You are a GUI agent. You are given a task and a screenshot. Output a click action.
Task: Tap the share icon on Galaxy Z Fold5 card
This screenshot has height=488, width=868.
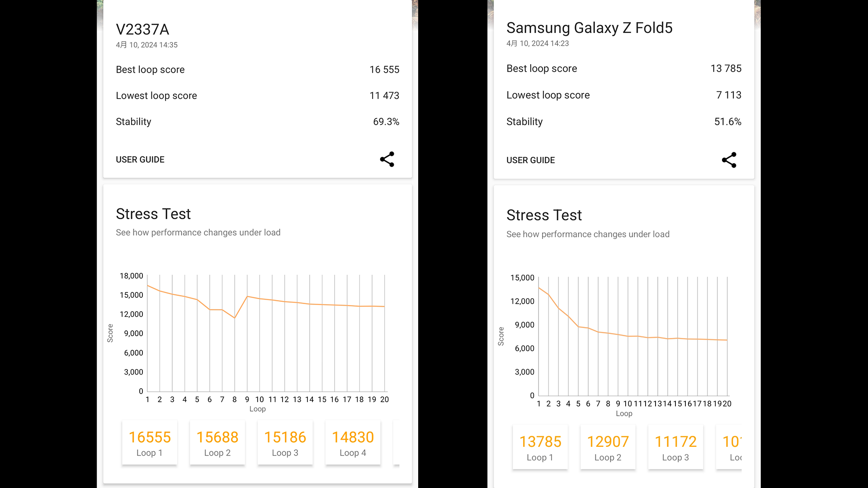tap(729, 160)
